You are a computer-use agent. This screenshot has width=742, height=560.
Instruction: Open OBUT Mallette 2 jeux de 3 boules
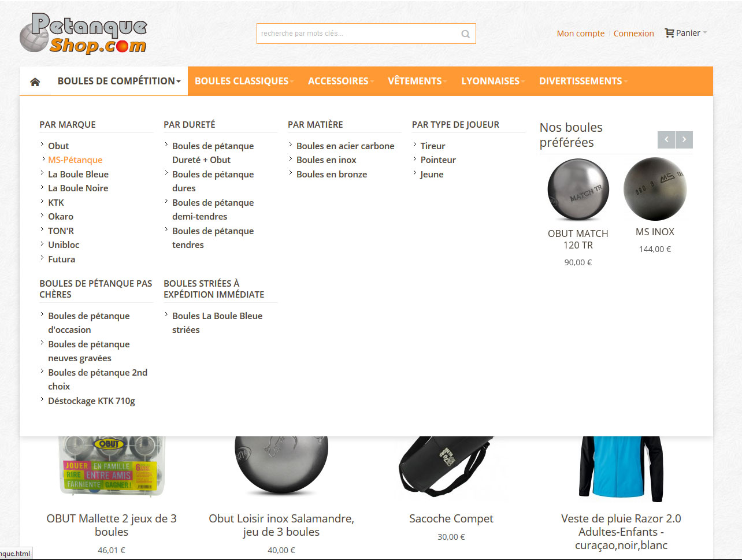[x=112, y=525]
